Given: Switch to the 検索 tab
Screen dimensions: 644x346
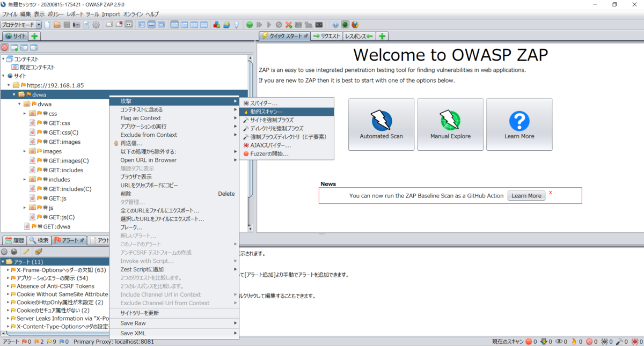Looking at the screenshot, I should pos(39,240).
